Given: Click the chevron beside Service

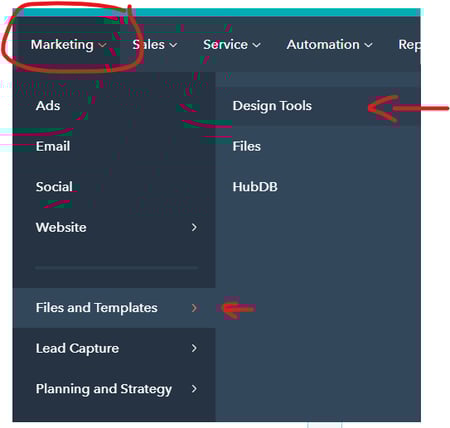Looking at the screenshot, I should [256, 45].
